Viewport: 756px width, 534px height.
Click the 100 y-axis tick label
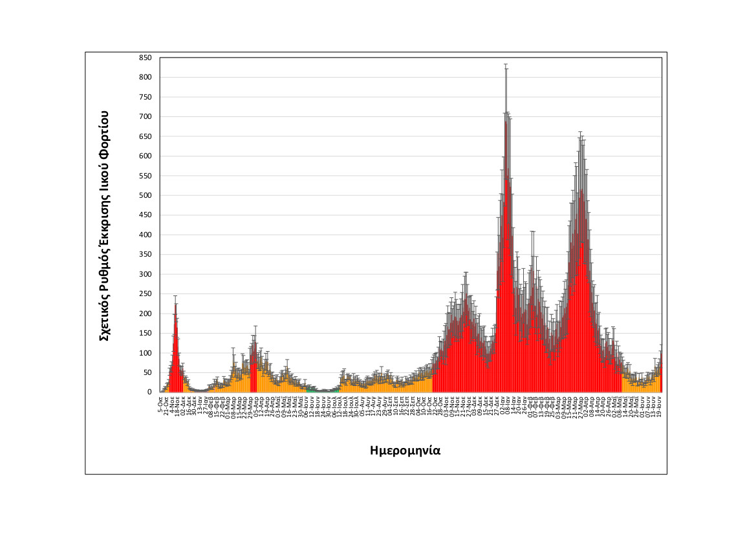point(145,353)
